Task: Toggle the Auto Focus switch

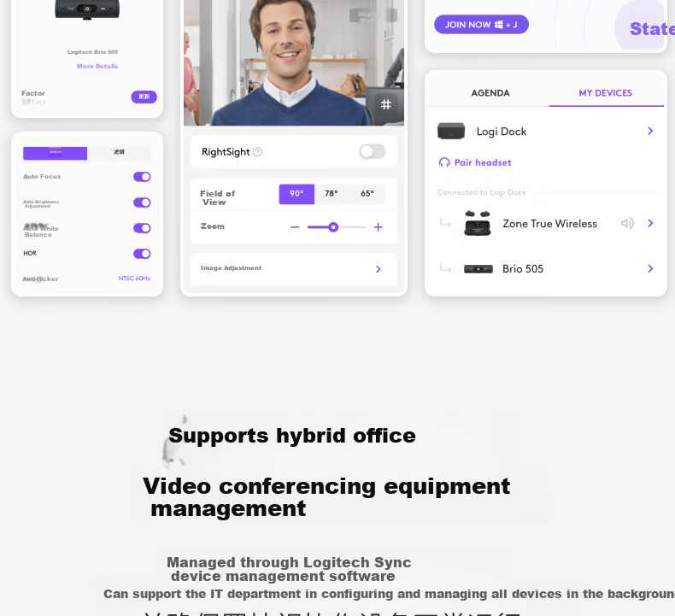Action: coord(142,177)
